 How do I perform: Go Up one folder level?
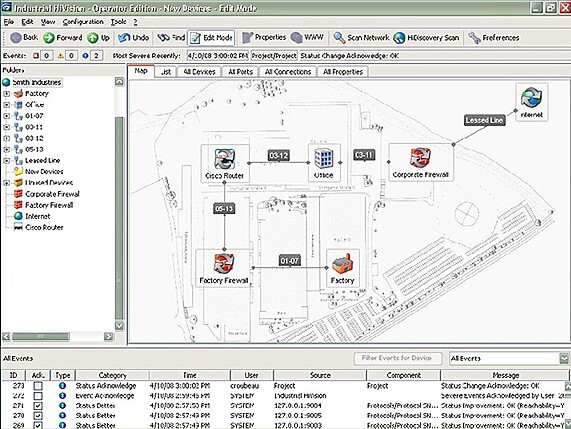[99, 38]
